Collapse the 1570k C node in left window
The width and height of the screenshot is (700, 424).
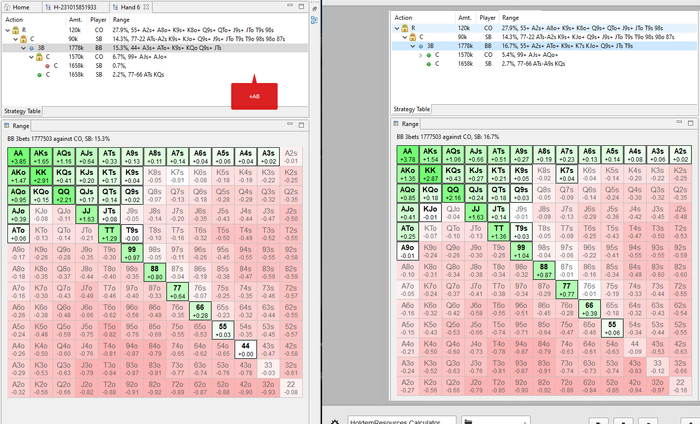(32, 57)
